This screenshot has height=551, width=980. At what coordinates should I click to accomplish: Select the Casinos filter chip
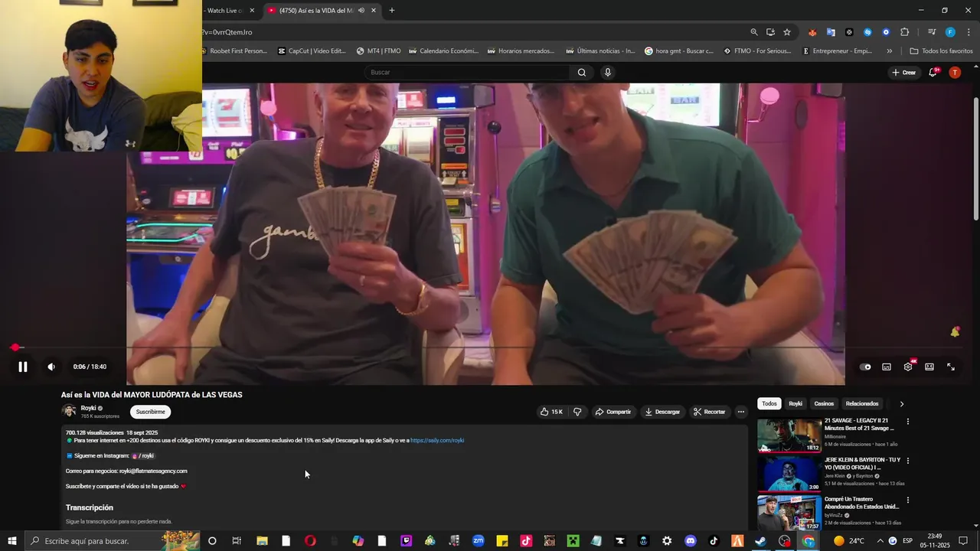[824, 403]
